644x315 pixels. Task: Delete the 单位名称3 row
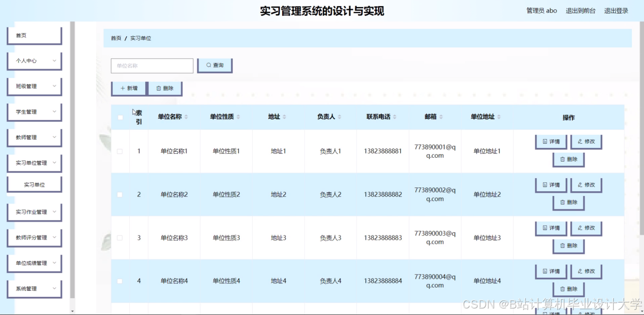click(x=569, y=246)
